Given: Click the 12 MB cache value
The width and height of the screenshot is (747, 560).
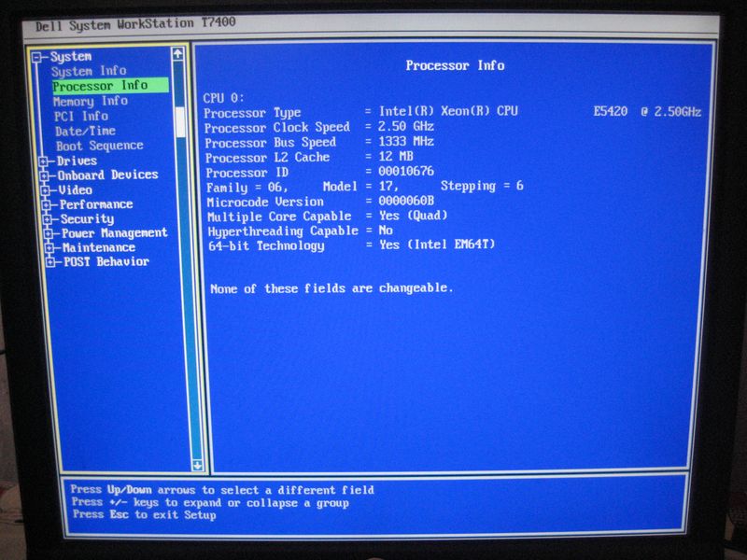Looking at the screenshot, I should (x=396, y=156).
